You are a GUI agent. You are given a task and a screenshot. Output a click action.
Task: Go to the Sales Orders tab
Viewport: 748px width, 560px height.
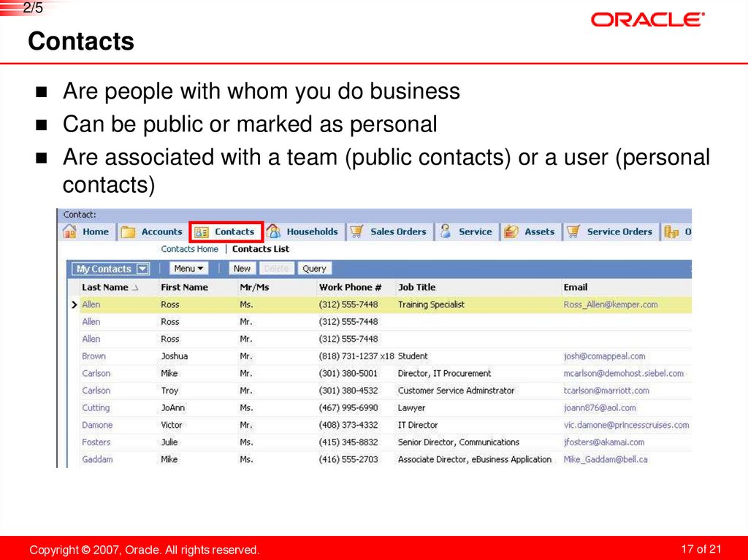(x=389, y=232)
